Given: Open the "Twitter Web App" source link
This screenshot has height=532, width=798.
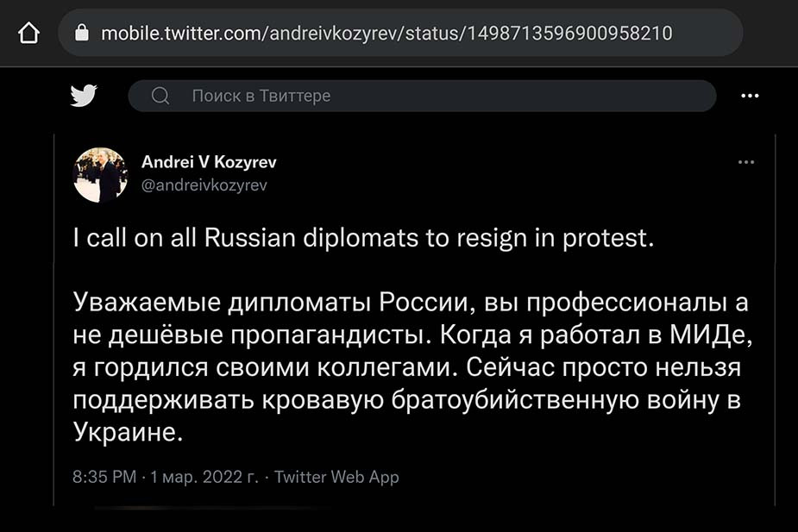Looking at the screenshot, I should (336, 477).
